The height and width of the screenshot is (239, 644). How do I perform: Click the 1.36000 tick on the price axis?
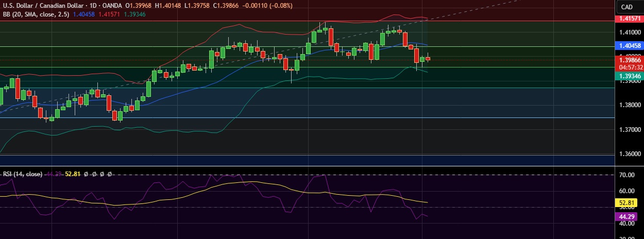[630, 155]
